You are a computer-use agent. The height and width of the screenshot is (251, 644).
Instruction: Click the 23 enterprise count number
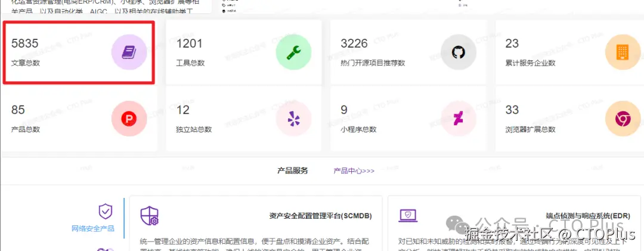coord(512,43)
